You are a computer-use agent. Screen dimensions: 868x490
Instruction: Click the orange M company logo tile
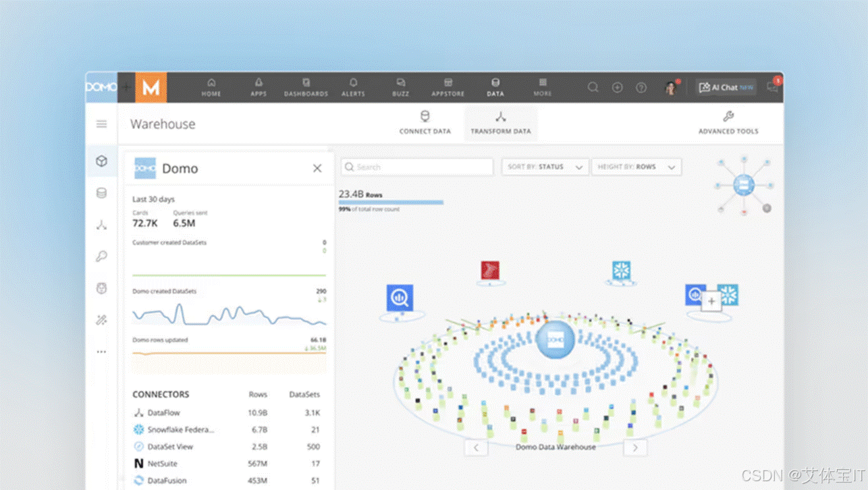click(x=151, y=87)
